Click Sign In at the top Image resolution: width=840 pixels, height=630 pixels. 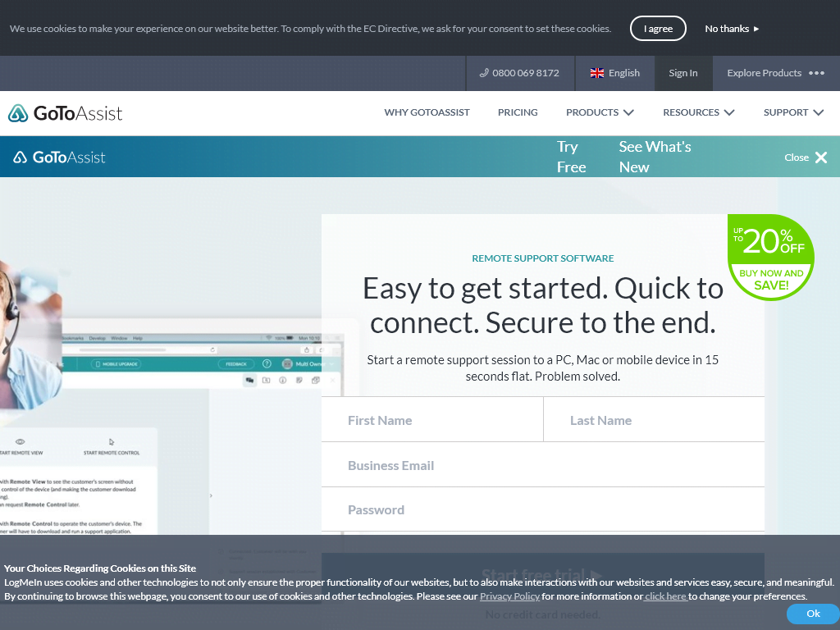click(682, 73)
